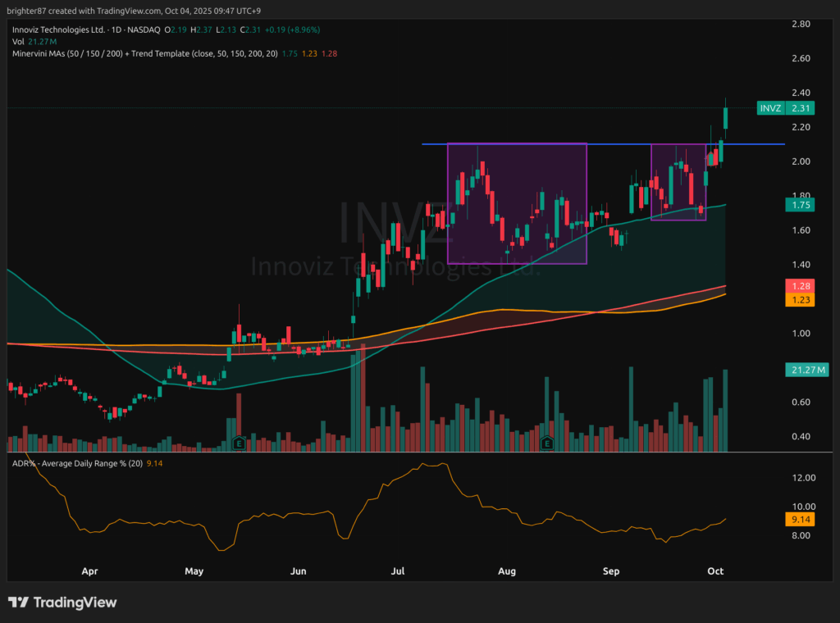
Task: Click the TradingView logo at bottom left
Action: (62, 603)
